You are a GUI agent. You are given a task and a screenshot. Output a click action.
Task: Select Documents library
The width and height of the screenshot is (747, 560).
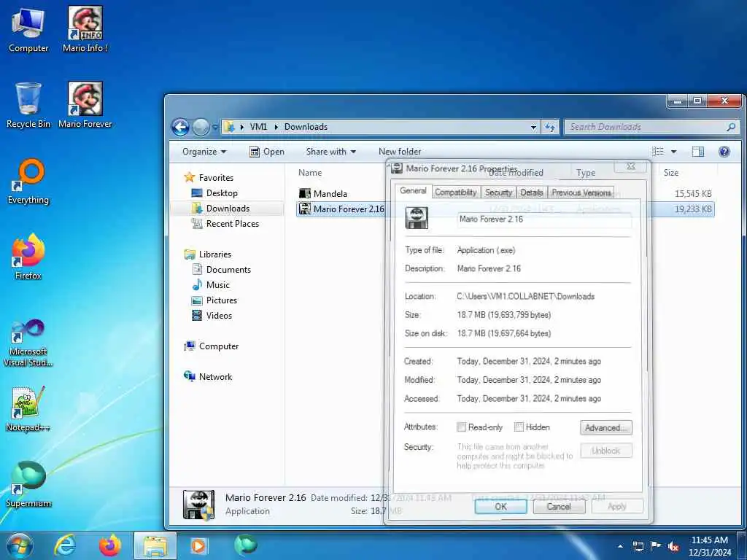tap(228, 270)
